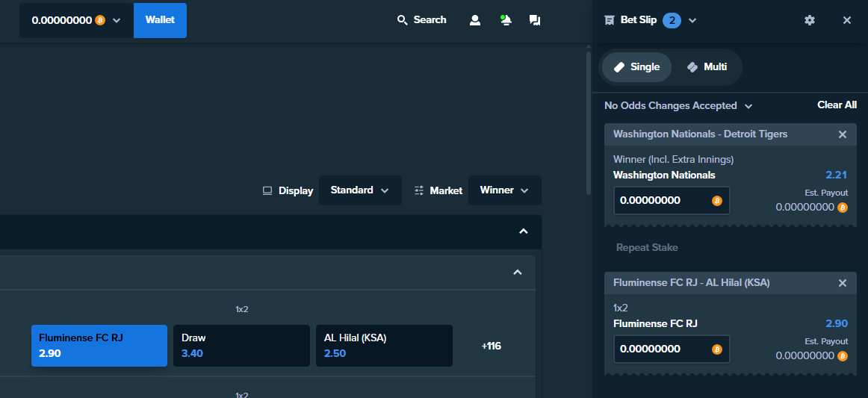This screenshot has width=868, height=398.
Task: Open the Display Standard dropdown
Action: coord(360,190)
